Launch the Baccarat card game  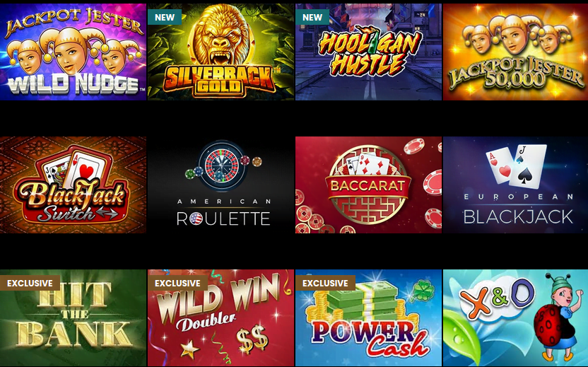369,185
